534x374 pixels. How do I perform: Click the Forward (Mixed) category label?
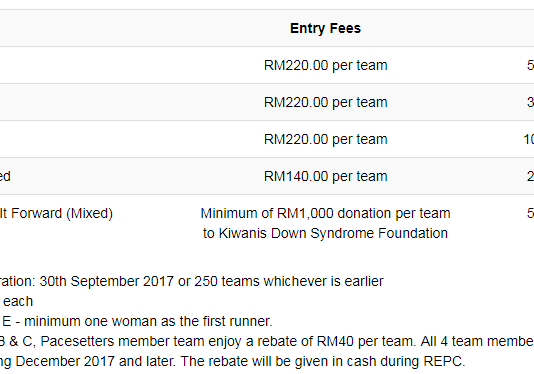62,214
